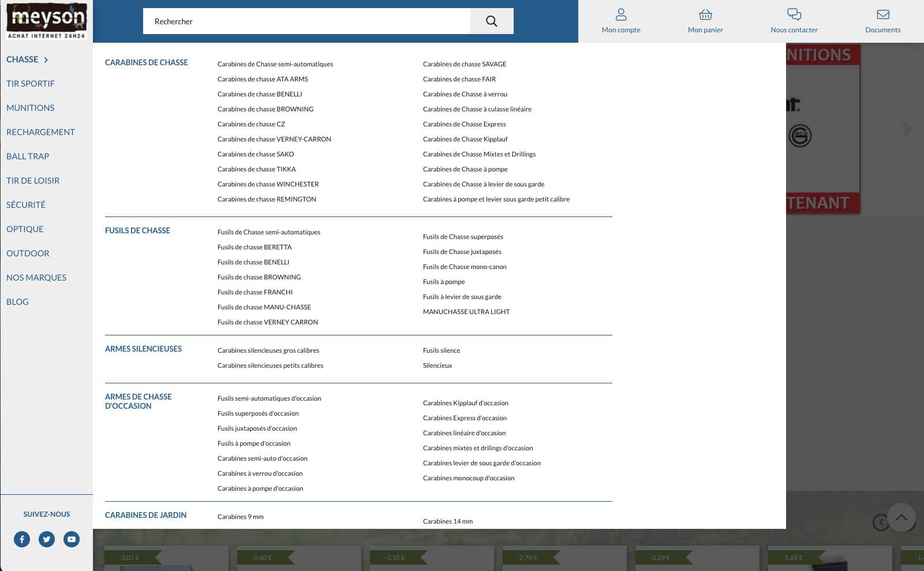Viewport: 924px width, 571px height.
Task: Select Carabines Express d'occasion
Action: pyautogui.click(x=465, y=418)
